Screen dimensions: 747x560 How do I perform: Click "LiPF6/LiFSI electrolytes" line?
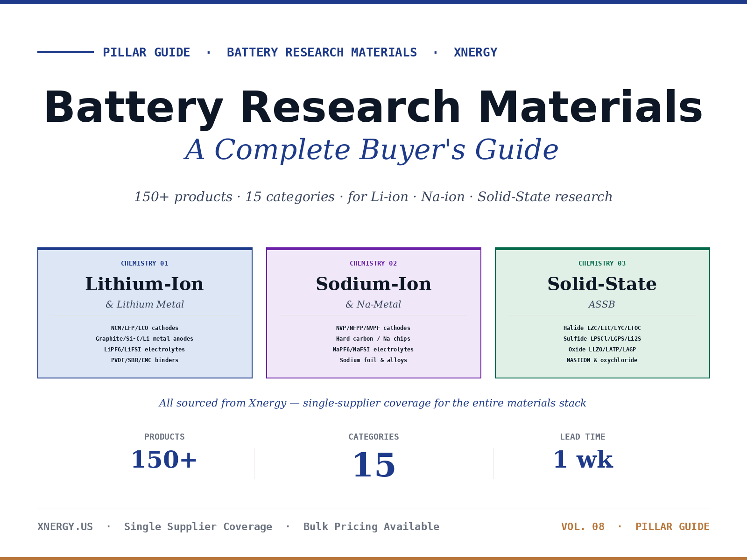click(145, 350)
